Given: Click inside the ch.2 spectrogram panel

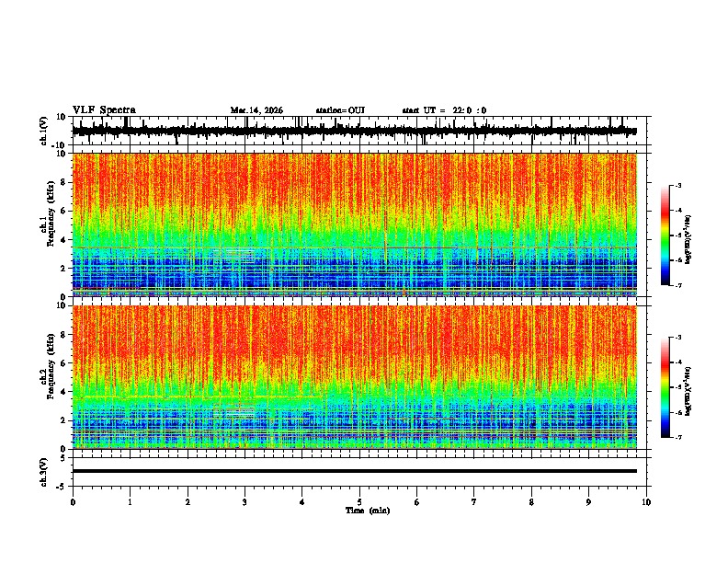Looking at the screenshot, I should [x=355, y=377].
